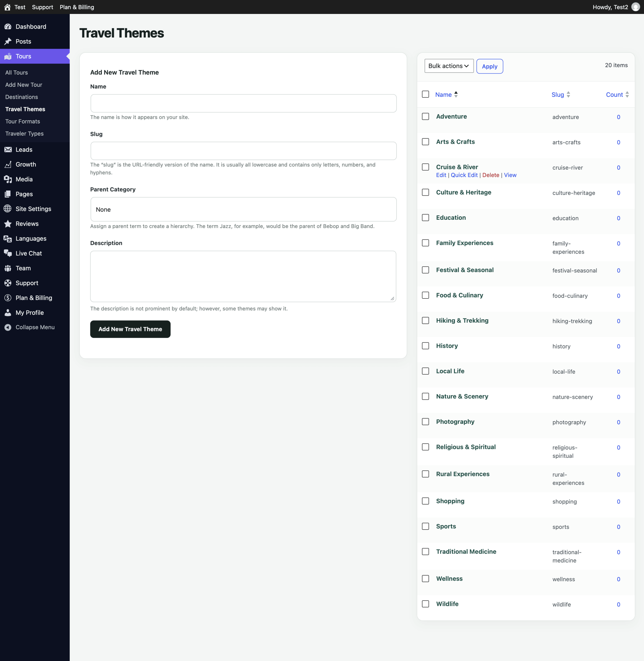The height and width of the screenshot is (661, 644).
Task: Click the Growth chart icon
Action: tap(8, 164)
